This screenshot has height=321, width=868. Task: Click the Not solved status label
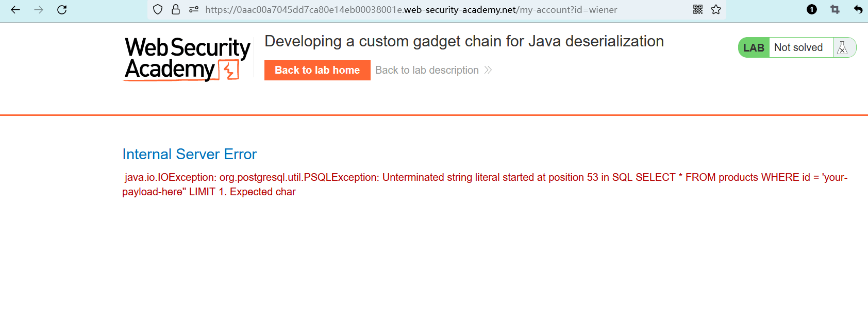point(798,48)
